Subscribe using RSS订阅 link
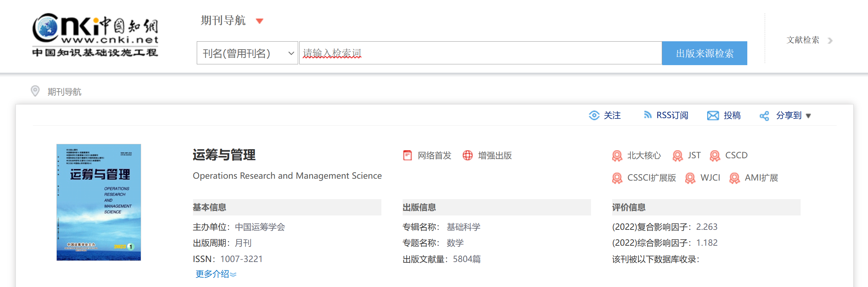The width and height of the screenshot is (868, 287). [672, 115]
